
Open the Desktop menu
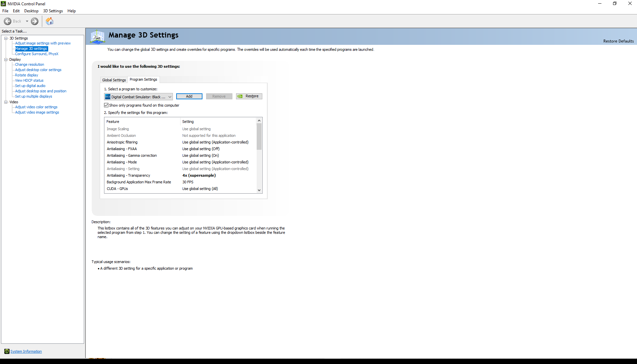(31, 11)
